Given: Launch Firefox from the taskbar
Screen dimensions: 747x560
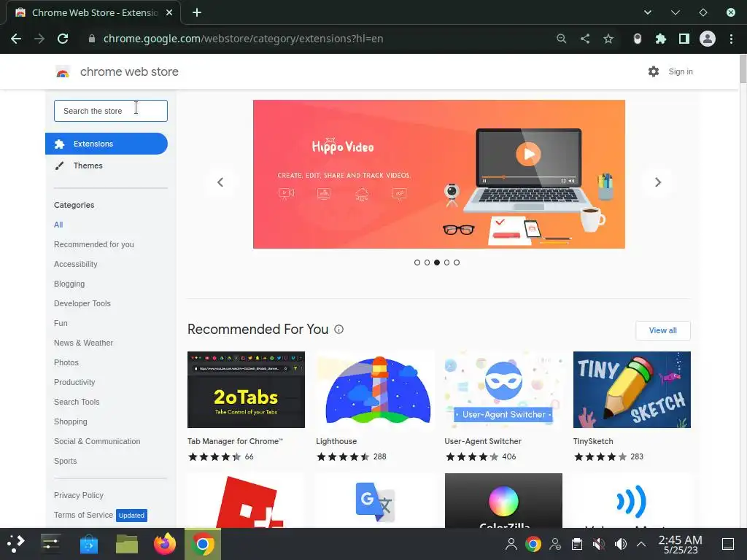Looking at the screenshot, I should click(165, 544).
